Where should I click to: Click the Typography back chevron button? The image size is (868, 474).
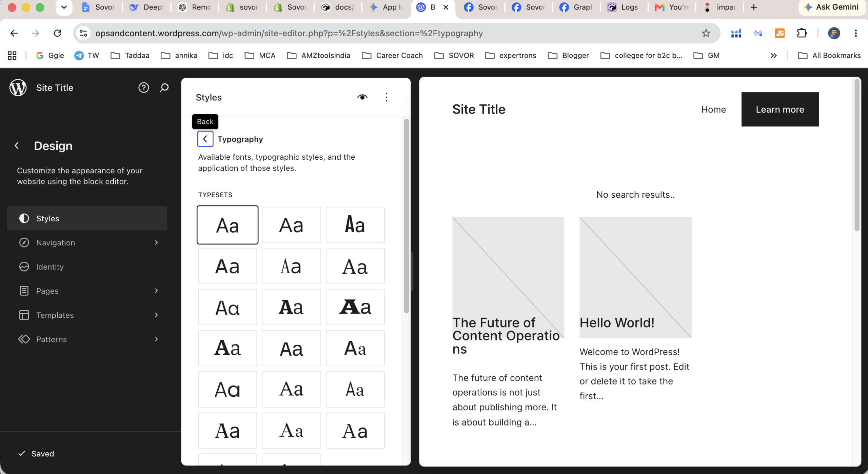coord(205,139)
